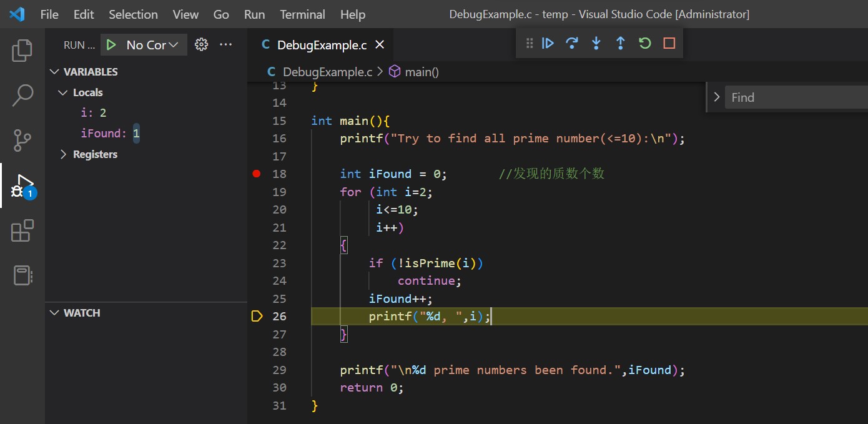
Task: Open the Run and Debug view
Action: (x=22, y=185)
